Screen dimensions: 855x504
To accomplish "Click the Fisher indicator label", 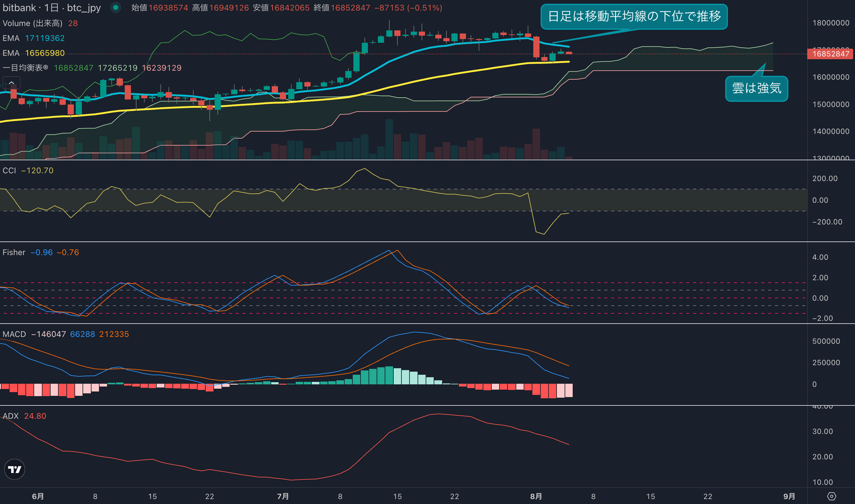I will (14, 252).
